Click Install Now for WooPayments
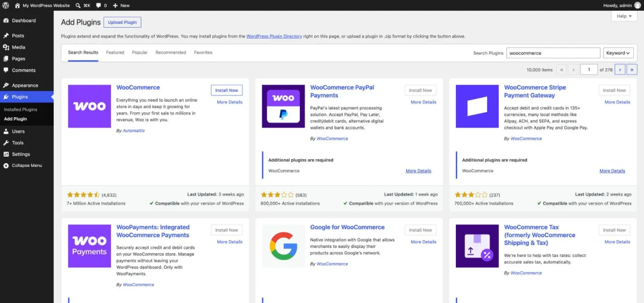The image size is (644, 303). pos(227,230)
